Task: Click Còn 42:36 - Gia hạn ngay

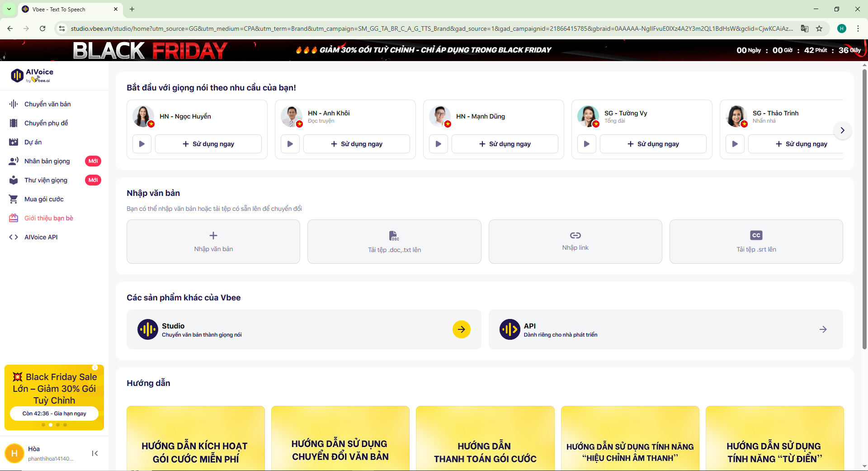Action: point(54,414)
